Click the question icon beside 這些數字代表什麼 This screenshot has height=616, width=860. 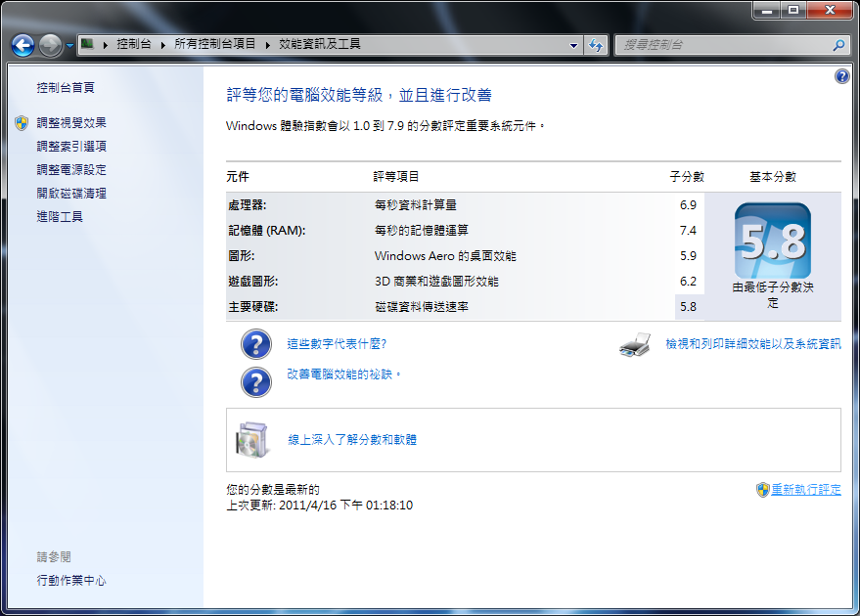click(256, 344)
